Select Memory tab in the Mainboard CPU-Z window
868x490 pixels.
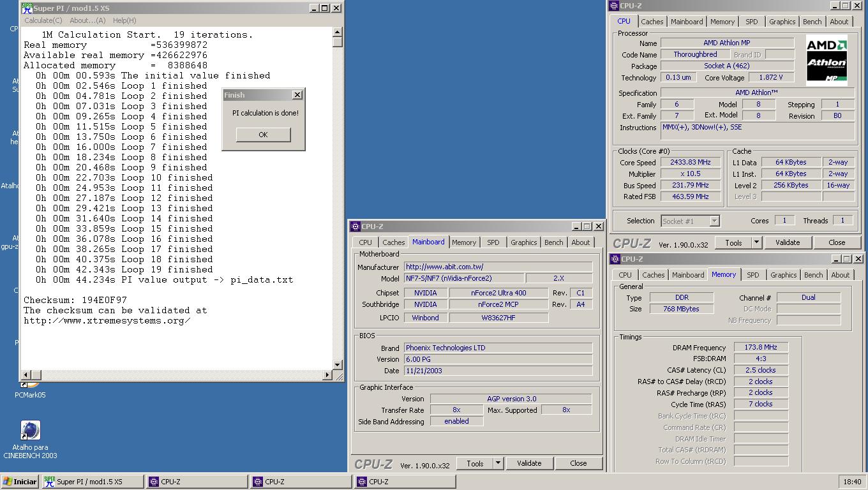(464, 242)
